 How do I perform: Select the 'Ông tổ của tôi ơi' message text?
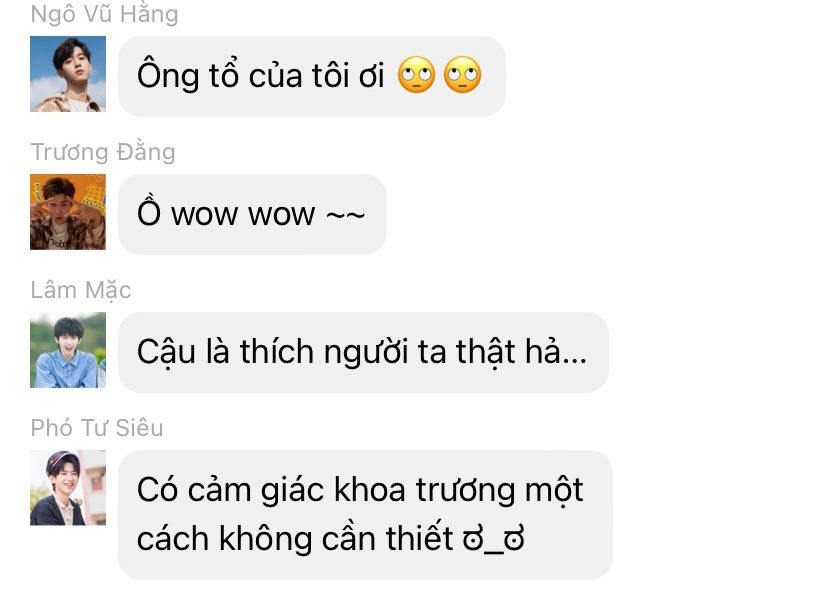260,75
